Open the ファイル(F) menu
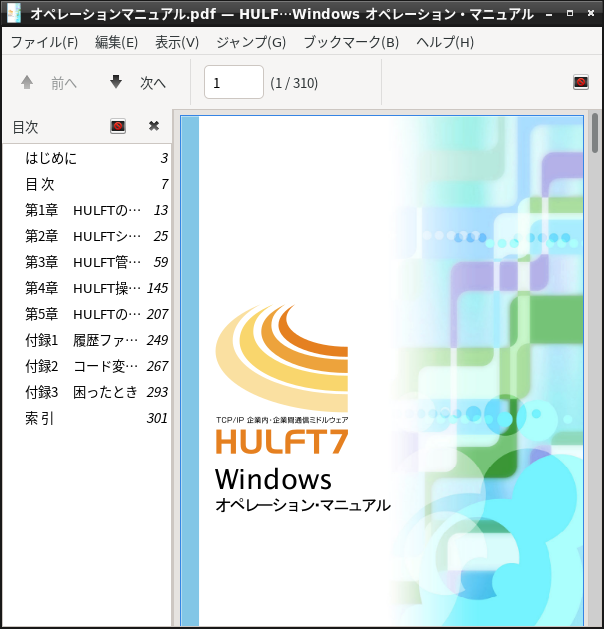This screenshot has height=629, width=604. point(45,42)
